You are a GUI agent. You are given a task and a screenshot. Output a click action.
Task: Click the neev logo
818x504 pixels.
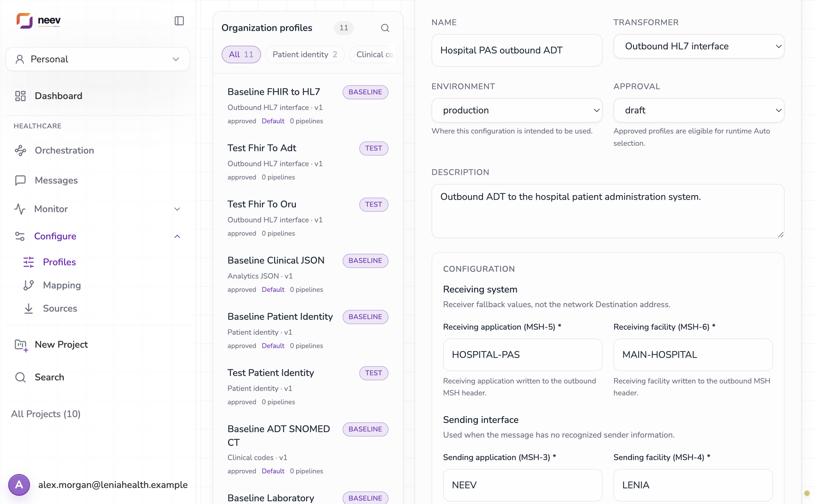tap(39, 21)
